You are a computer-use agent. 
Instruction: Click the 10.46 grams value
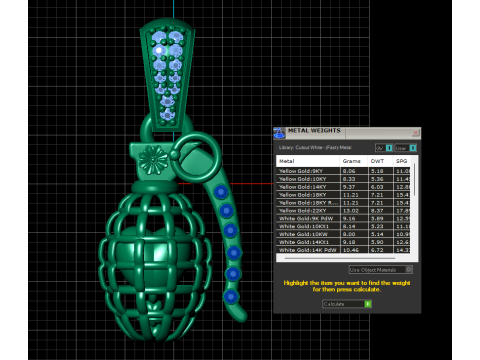coord(351,250)
